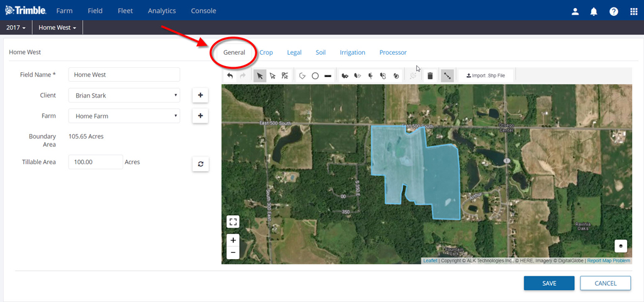Click the SAVE button
644x302 pixels.
549,283
